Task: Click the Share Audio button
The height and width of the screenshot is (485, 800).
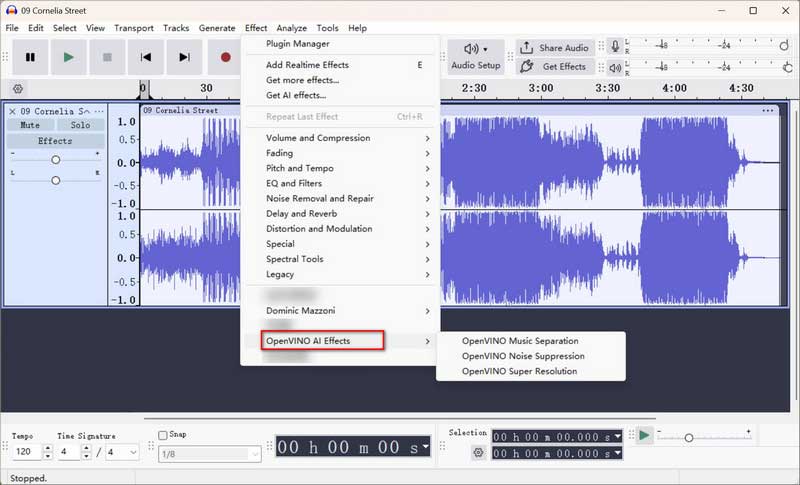Action: pyautogui.click(x=553, y=48)
